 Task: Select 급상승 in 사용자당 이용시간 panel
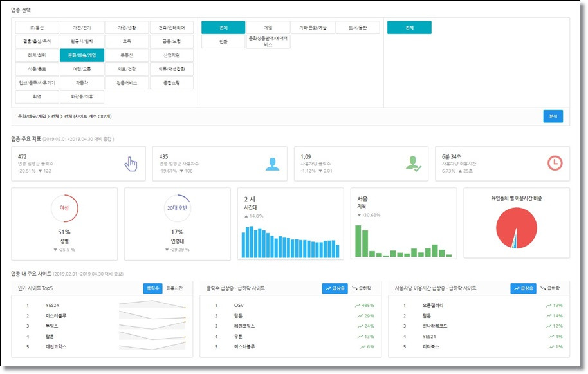tap(523, 288)
